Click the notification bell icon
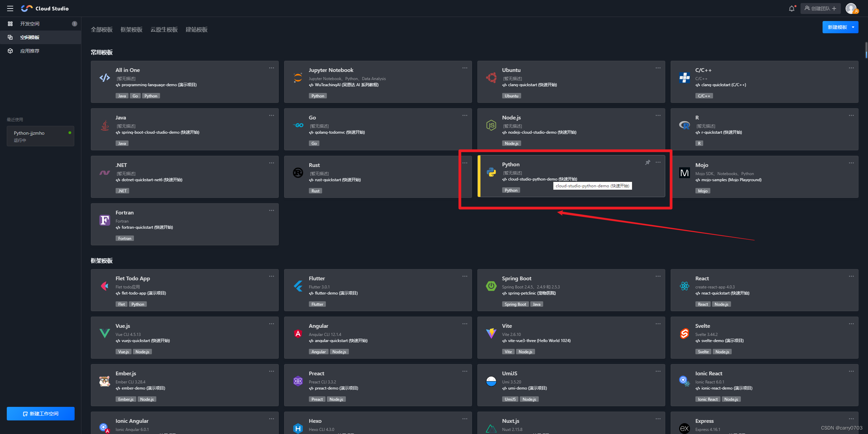This screenshot has width=868, height=434. pyautogui.click(x=791, y=8)
